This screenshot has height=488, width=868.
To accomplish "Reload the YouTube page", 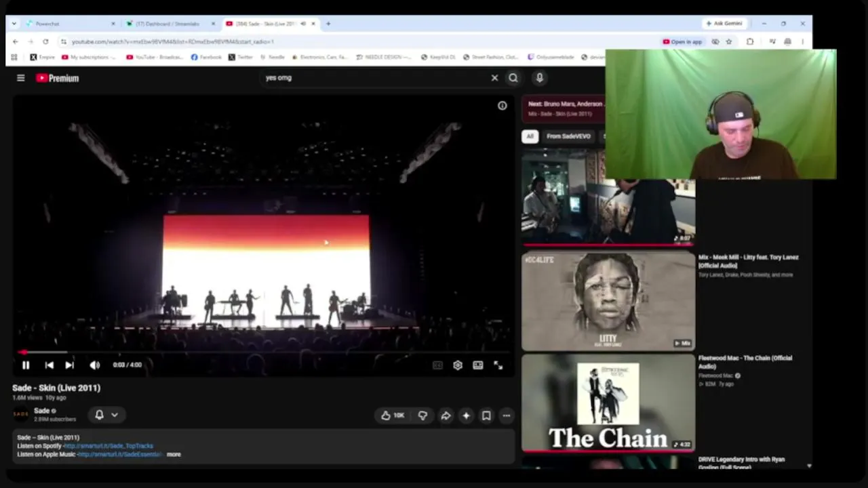I will coord(45,41).
